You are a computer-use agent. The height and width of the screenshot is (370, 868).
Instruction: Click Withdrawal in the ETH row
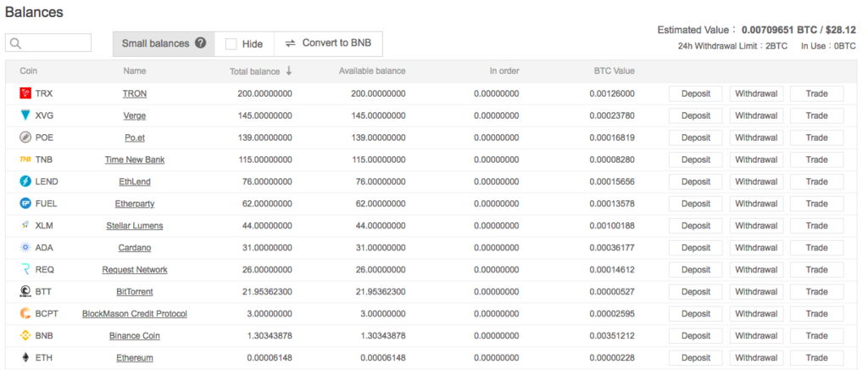[x=756, y=358]
